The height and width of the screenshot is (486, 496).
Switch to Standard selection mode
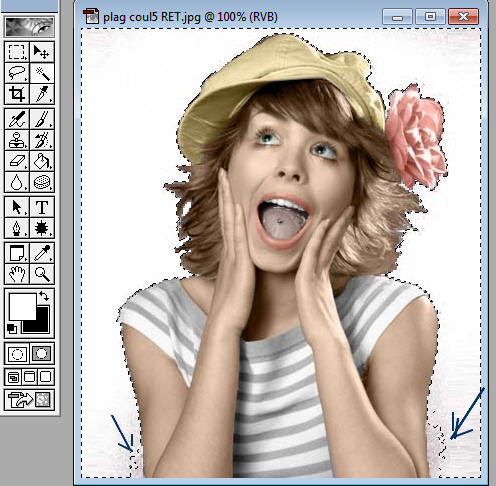click(x=17, y=354)
